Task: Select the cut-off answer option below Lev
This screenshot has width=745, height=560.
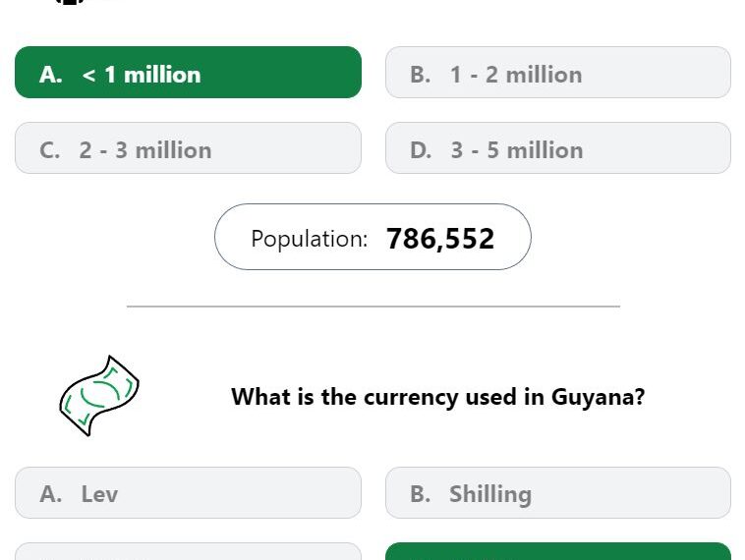Action: coord(188,551)
